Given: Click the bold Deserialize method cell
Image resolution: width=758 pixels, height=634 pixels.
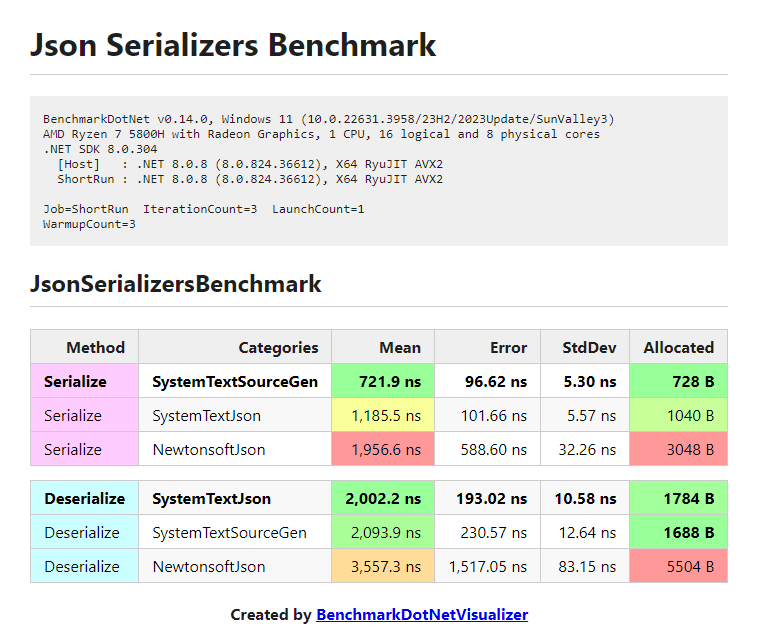Looking at the screenshot, I should point(85,498).
